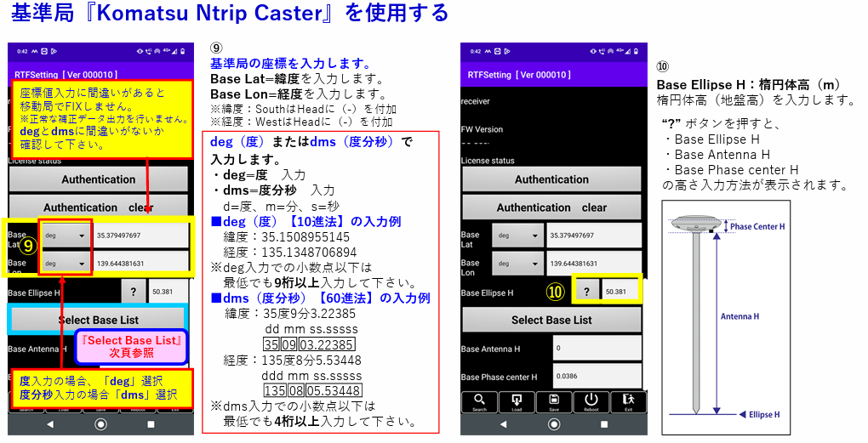Tap the Reboot power icon in right phone

pyautogui.click(x=591, y=402)
